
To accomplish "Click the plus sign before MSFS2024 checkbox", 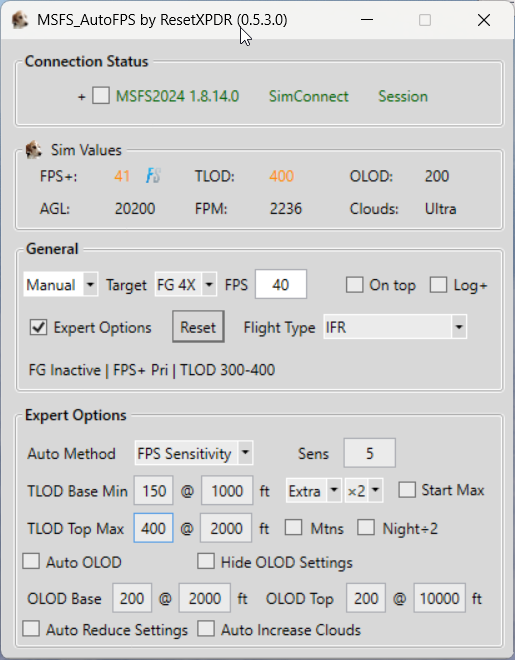I will [82, 97].
